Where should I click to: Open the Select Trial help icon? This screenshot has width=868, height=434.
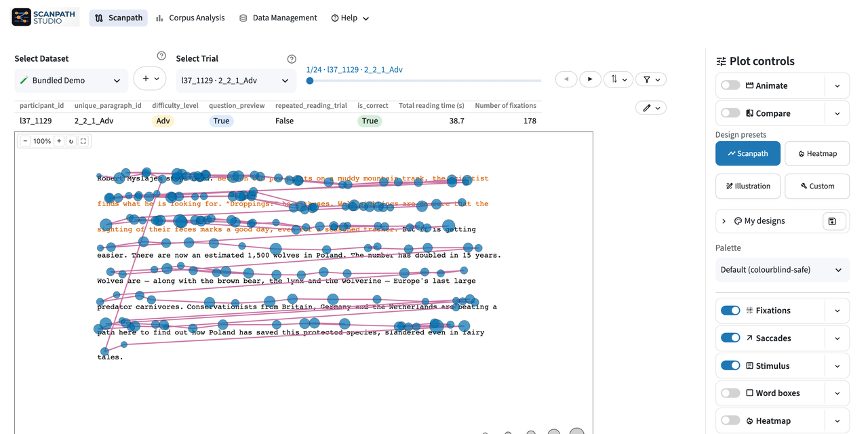tap(292, 59)
